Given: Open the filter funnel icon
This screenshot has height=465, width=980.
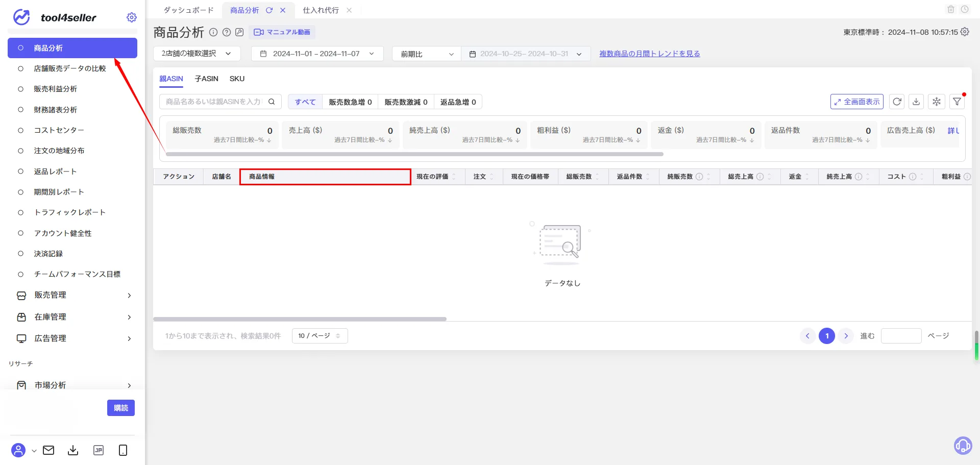Looking at the screenshot, I should coord(957,102).
